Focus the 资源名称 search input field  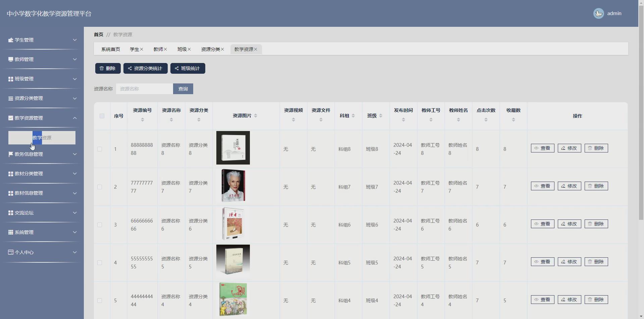145,89
